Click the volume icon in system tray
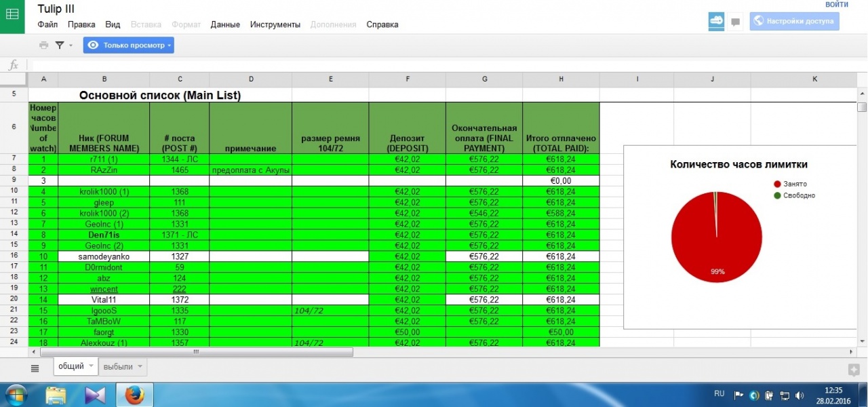This screenshot has height=407, width=868. tap(801, 395)
